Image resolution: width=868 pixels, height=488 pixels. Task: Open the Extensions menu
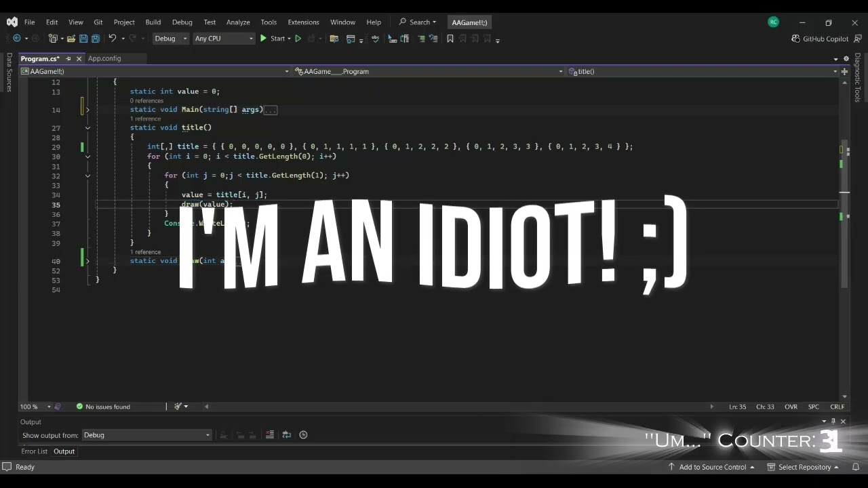[x=303, y=22]
